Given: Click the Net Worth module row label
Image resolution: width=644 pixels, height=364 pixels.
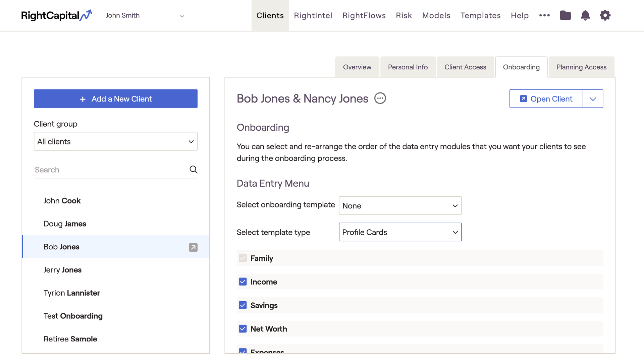Looking at the screenshot, I should (269, 329).
